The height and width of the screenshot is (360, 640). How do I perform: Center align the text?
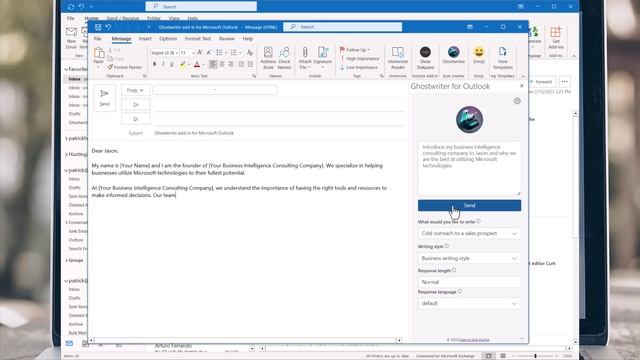222,64
